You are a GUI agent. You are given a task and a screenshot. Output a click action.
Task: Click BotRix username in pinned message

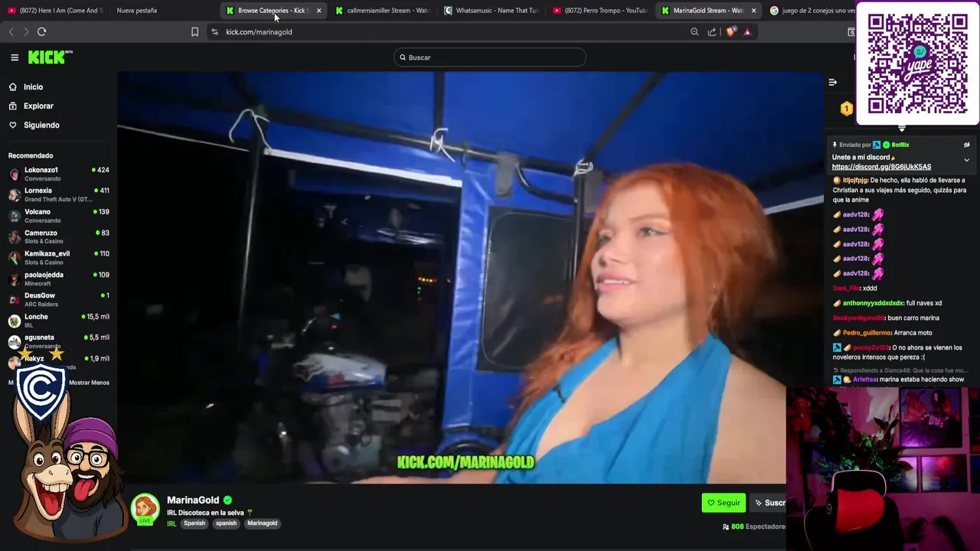900,145
